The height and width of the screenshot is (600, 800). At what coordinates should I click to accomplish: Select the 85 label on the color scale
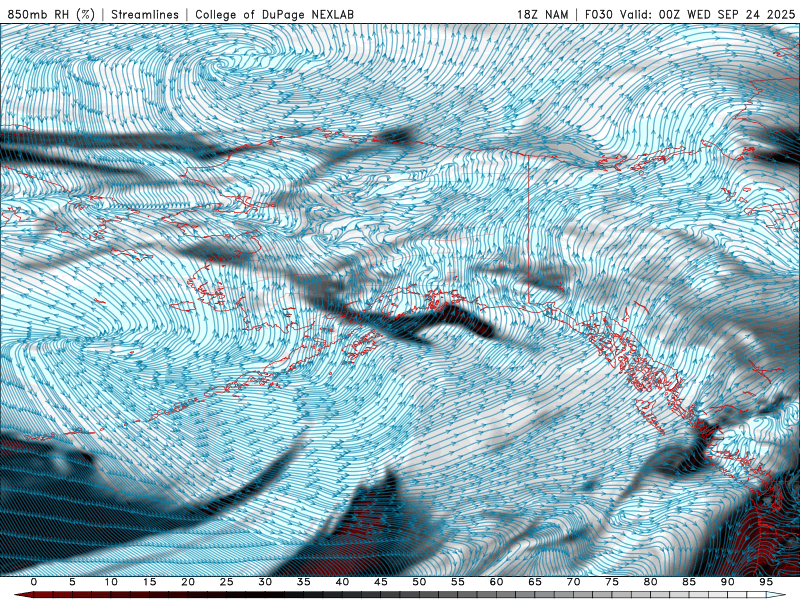pyautogui.click(x=689, y=582)
